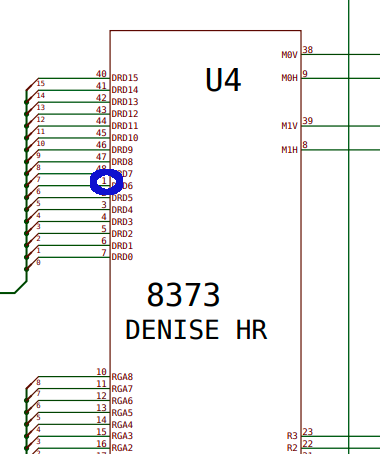Select pin number 8 beside M1H

[305, 145]
